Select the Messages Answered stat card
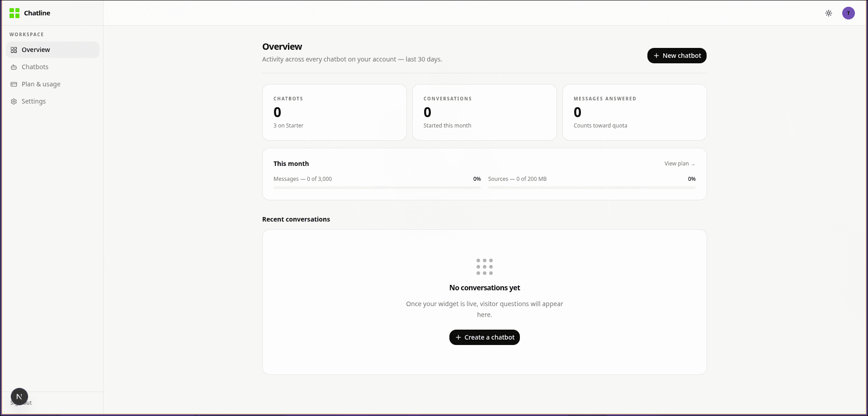The height and width of the screenshot is (416, 868). tap(635, 112)
